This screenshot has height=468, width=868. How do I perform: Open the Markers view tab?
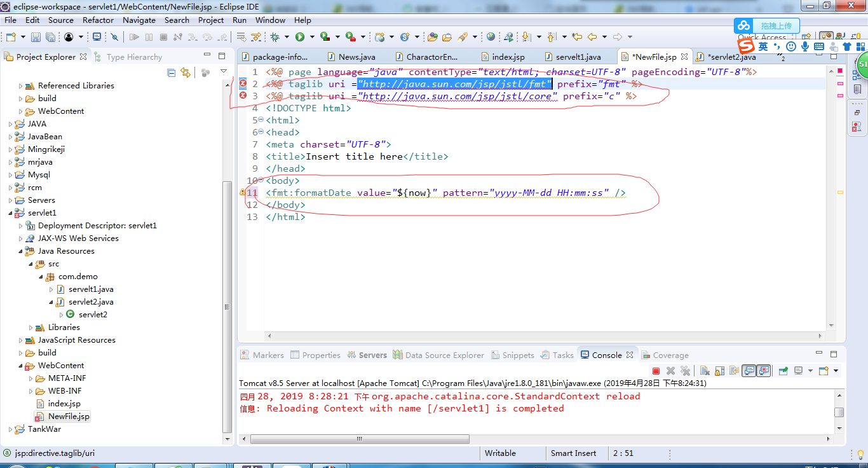pyautogui.click(x=262, y=355)
